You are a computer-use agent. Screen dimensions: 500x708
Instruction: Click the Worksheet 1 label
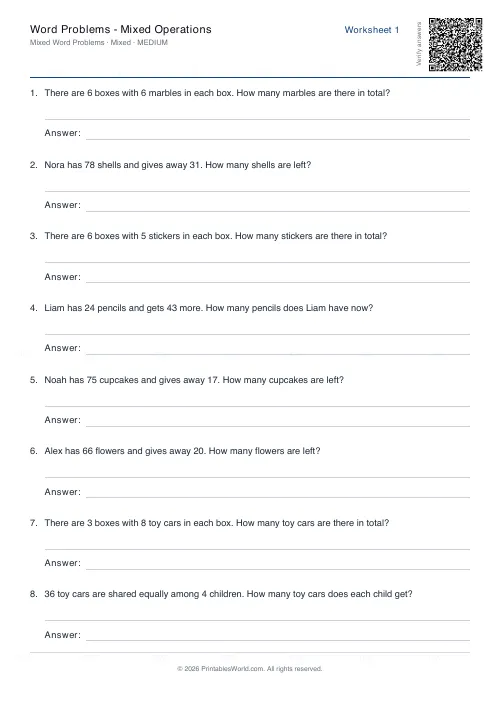click(x=371, y=30)
